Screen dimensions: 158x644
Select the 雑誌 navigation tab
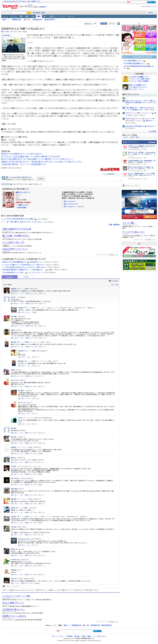(x=39, y=16)
